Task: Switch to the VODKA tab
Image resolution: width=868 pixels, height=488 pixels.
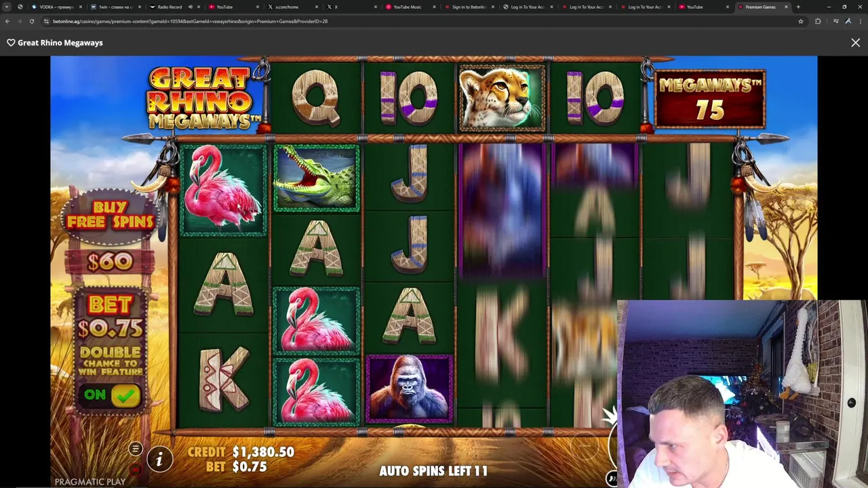Action: pos(56,7)
